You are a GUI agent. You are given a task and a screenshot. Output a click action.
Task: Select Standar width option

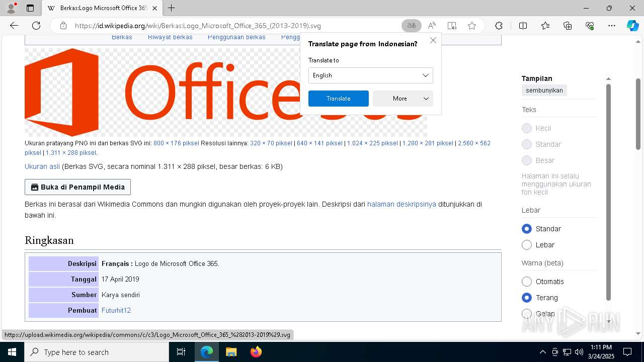527,229
